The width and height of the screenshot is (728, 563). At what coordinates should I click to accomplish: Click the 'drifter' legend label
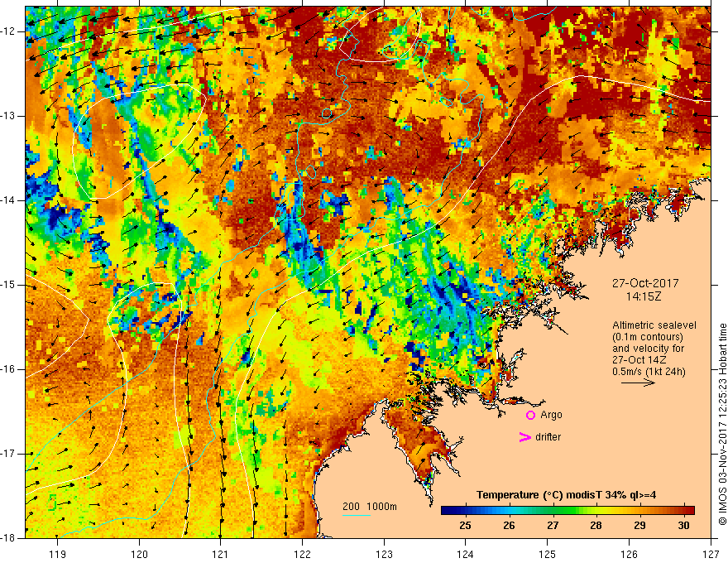(x=548, y=437)
